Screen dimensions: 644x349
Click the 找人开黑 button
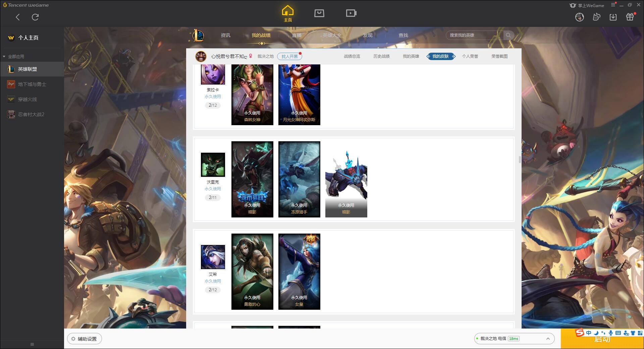[x=289, y=56]
